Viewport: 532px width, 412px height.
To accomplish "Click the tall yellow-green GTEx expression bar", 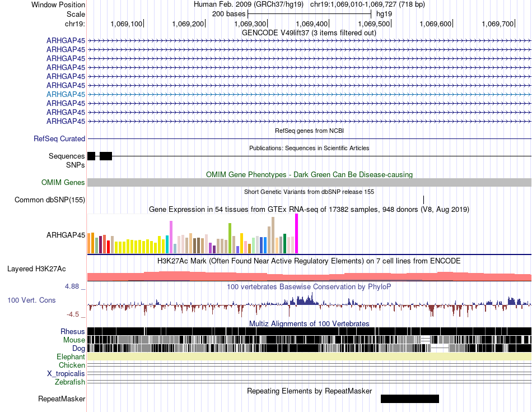I will (x=230, y=238).
